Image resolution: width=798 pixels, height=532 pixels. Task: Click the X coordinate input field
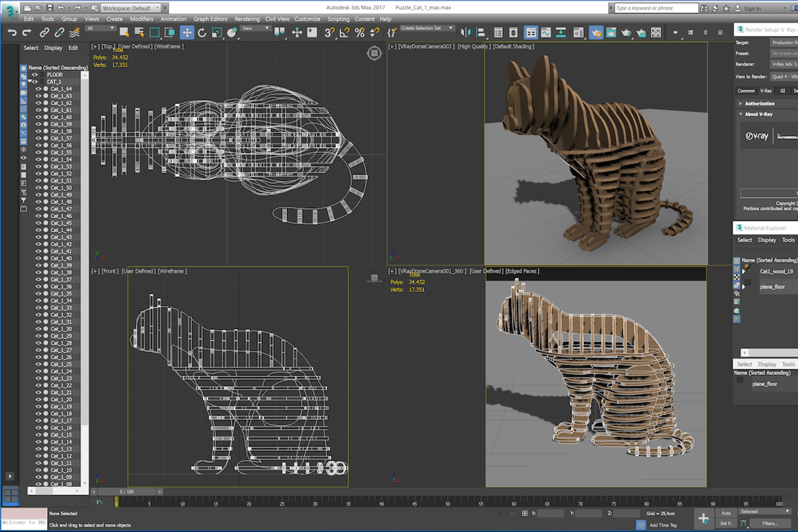(551, 513)
